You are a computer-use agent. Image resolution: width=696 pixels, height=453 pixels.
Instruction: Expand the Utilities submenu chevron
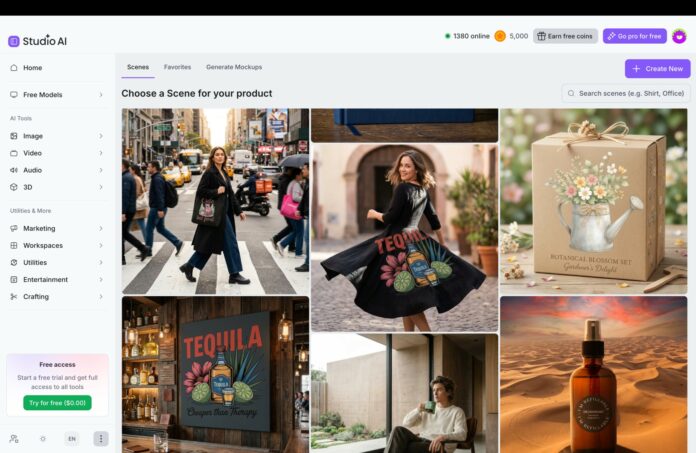click(x=101, y=262)
